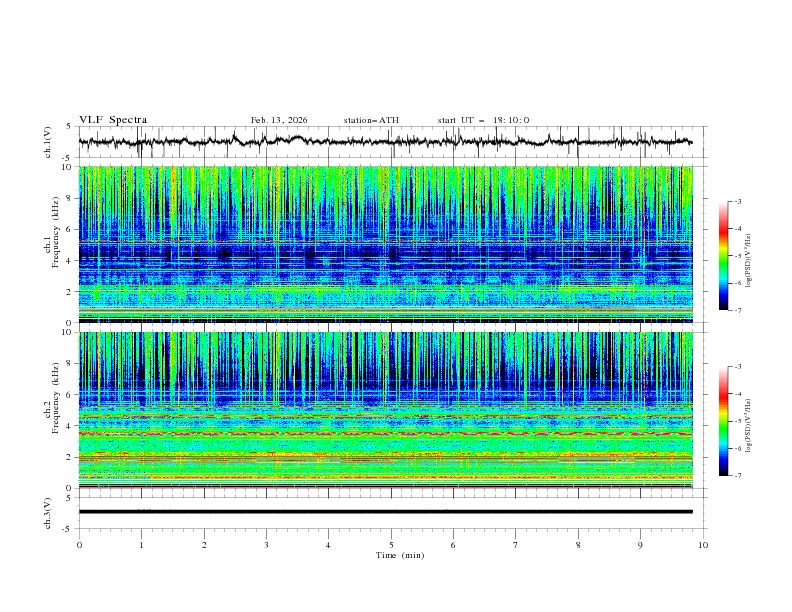Viewport: 792px width, 612px height.
Task: Click the time axis tick "1"
Action: [x=141, y=545]
